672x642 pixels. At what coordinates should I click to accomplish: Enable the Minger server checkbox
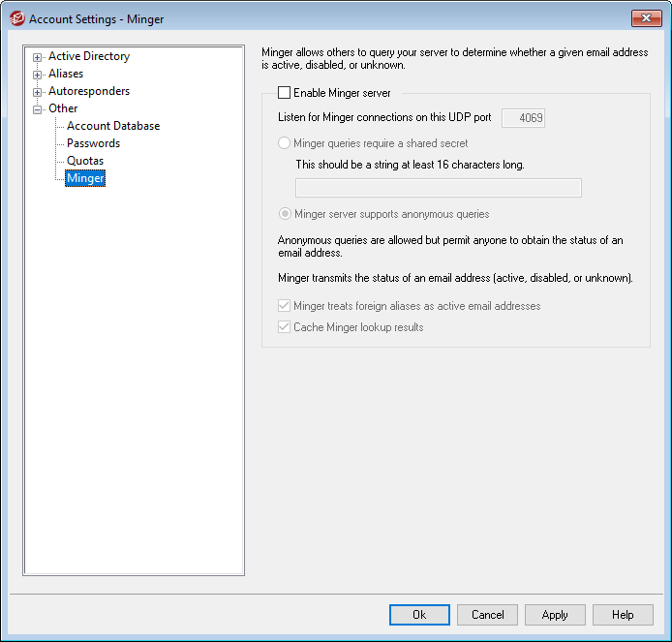[285, 94]
